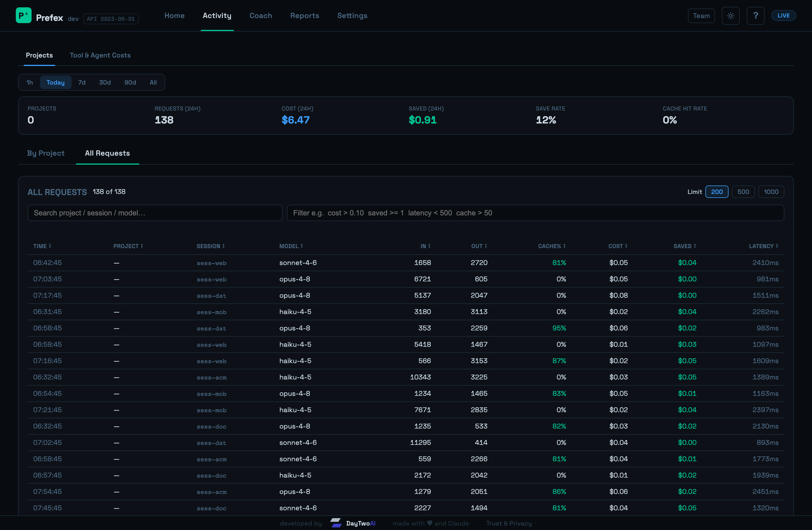
Task: Click 10343 input tokens value
Action: click(x=420, y=377)
